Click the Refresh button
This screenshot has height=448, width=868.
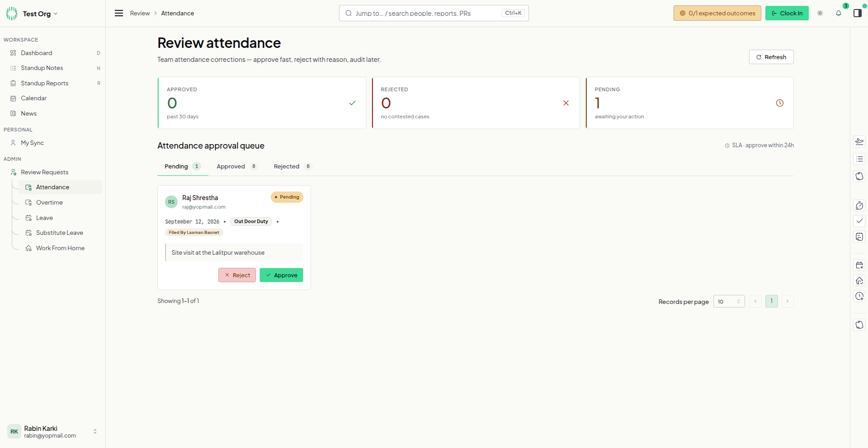[771, 57]
